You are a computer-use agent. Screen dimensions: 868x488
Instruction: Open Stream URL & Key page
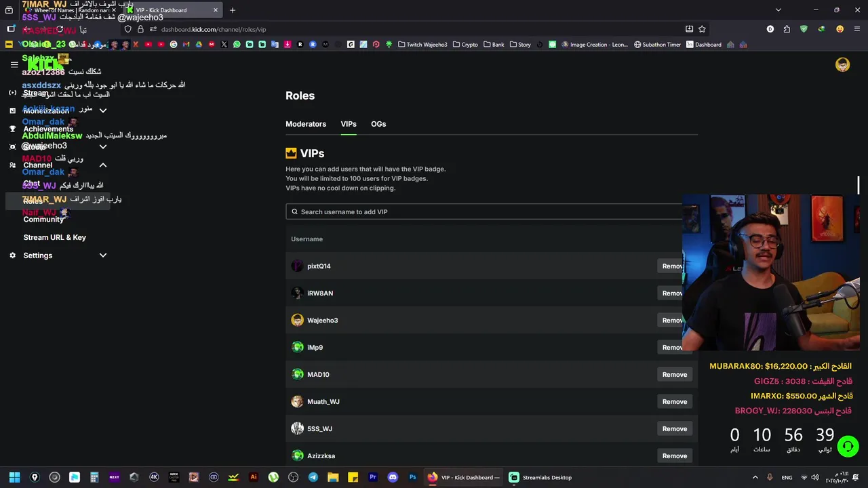(55, 237)
